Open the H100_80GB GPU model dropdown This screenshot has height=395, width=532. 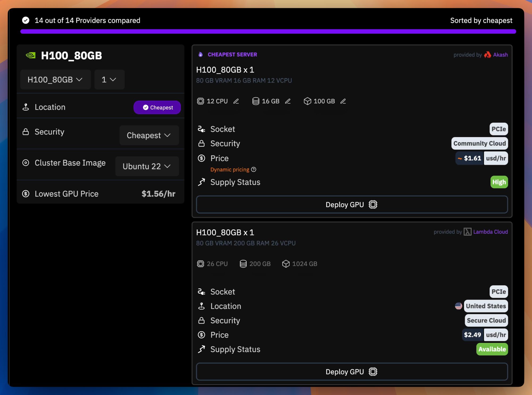tap(55, 80)
